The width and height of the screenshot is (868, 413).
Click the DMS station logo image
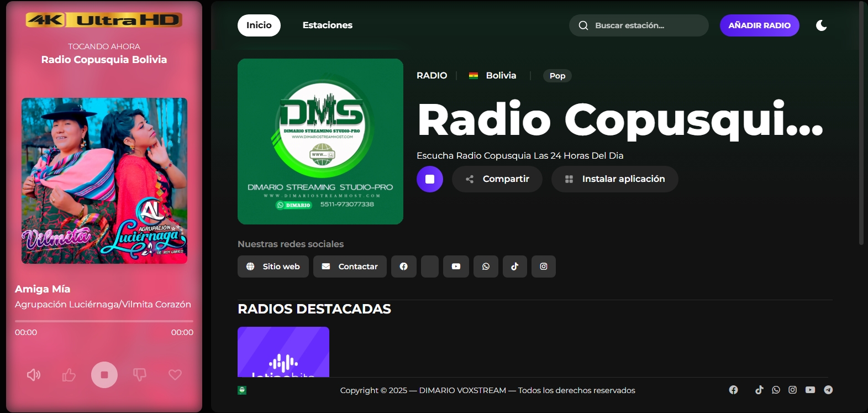pyautogui.click(x=320, y=142)
